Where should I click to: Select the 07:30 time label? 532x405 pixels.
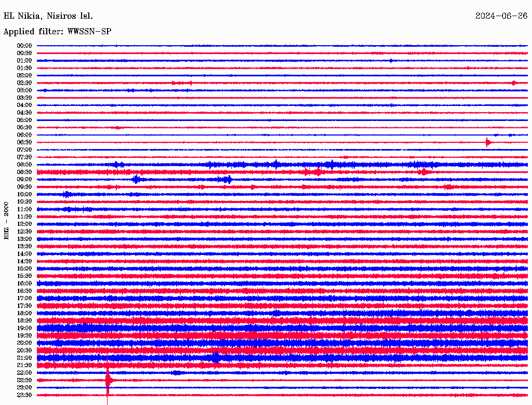click(x=24, y=157)
